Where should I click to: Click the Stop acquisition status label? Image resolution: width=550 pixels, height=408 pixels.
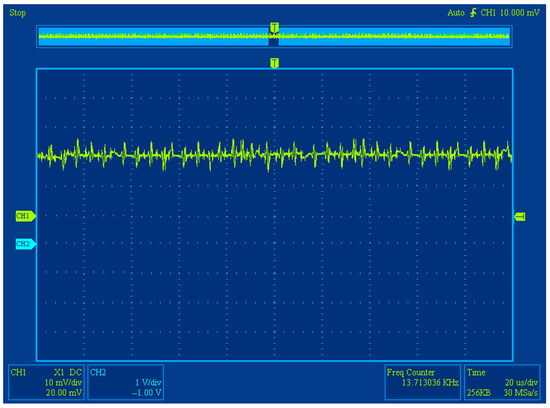click(x=18, y=13)
